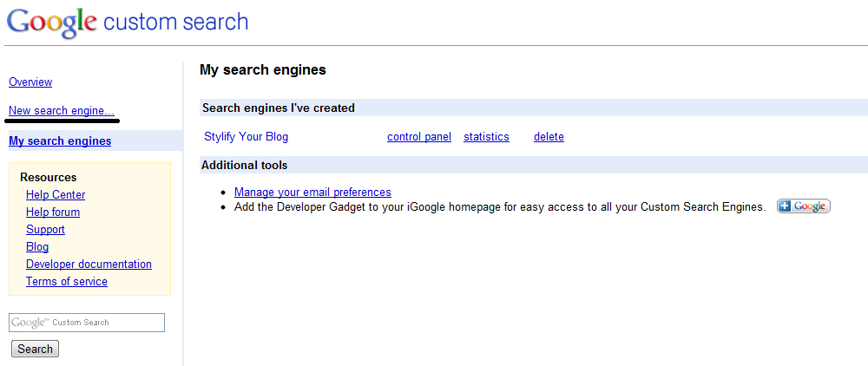Viewport: 868px width, 366px height.
Task: Go to the Blog link
Action: click(x=37, y=246)
